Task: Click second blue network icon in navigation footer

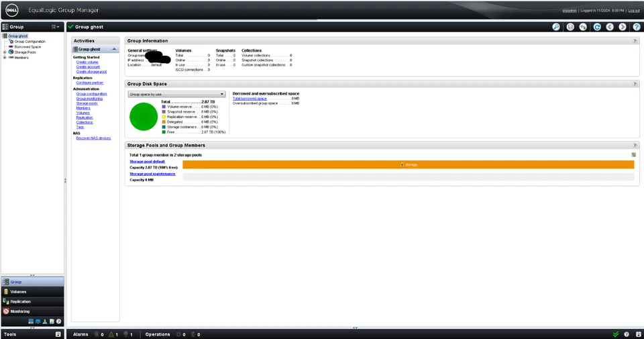Action: pyautogui.click(x=38, y=322)
